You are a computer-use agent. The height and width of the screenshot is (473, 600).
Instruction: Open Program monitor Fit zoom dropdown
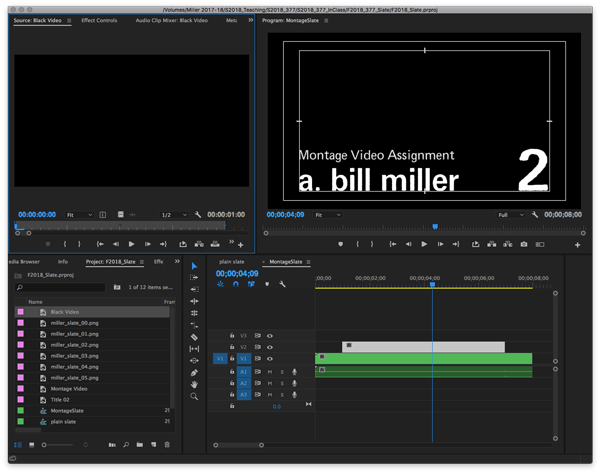[x=328, y=215]
